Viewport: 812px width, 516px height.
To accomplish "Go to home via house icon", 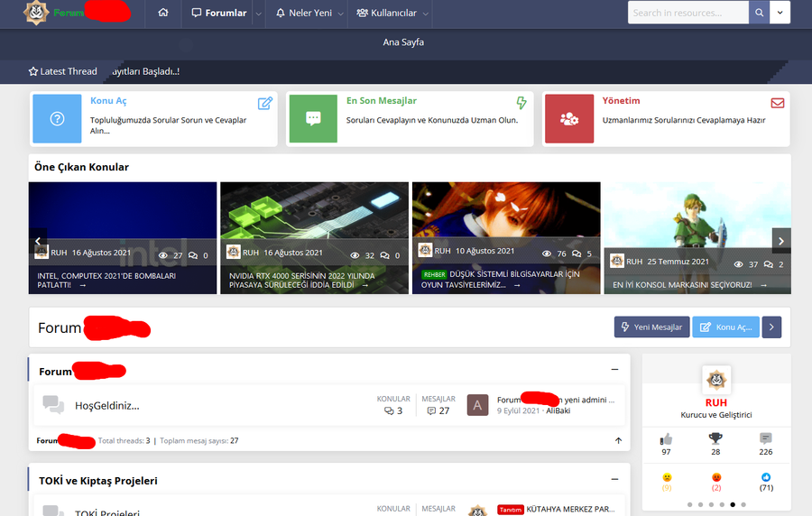I will pos(163,13).
